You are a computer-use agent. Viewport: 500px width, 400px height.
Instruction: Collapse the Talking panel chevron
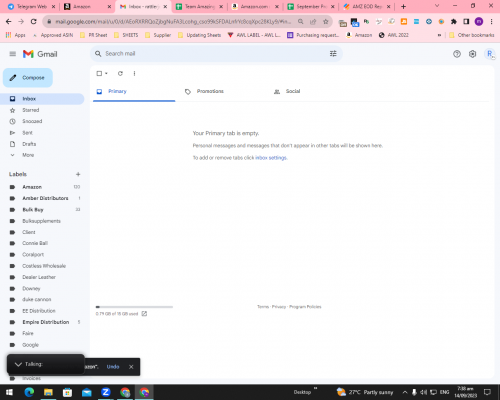point(18,364)
